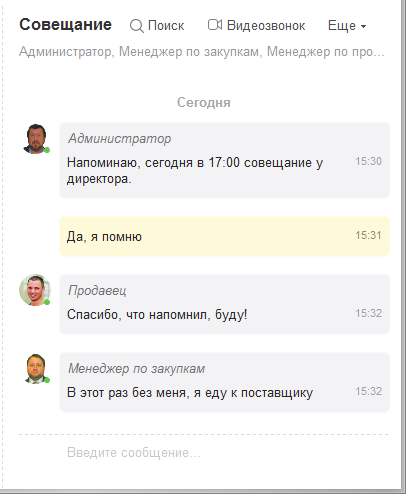This screenshot has width=408, height=496.
Task: Open Поиск in the conversation
Action: (x=157, y=26)
